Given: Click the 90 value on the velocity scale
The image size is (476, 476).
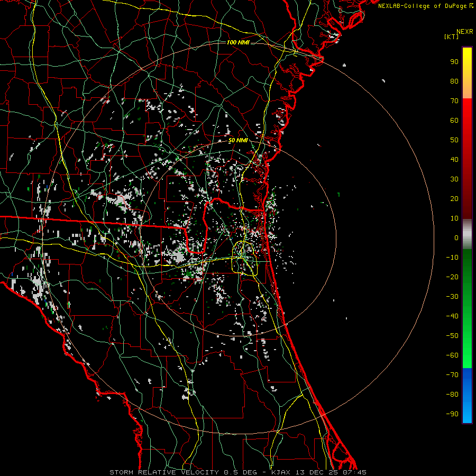Looking at the screenshot, I should (x=454, y=62).
